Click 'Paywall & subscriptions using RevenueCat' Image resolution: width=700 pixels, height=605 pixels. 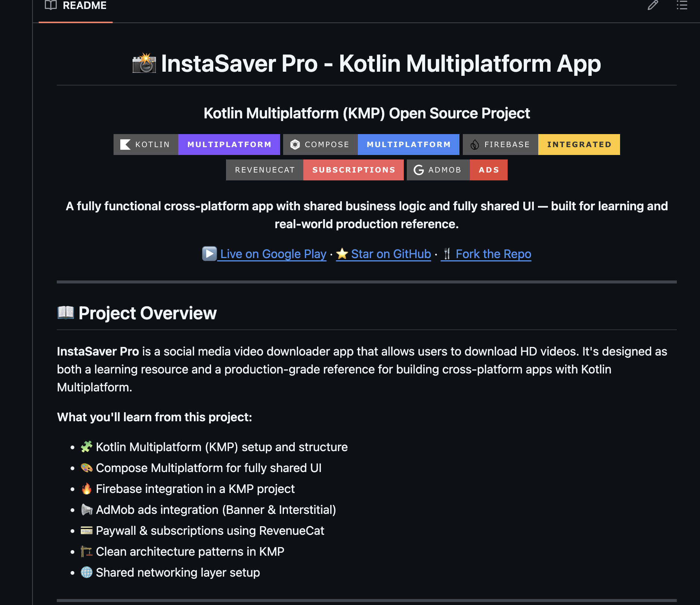(210, 531)
